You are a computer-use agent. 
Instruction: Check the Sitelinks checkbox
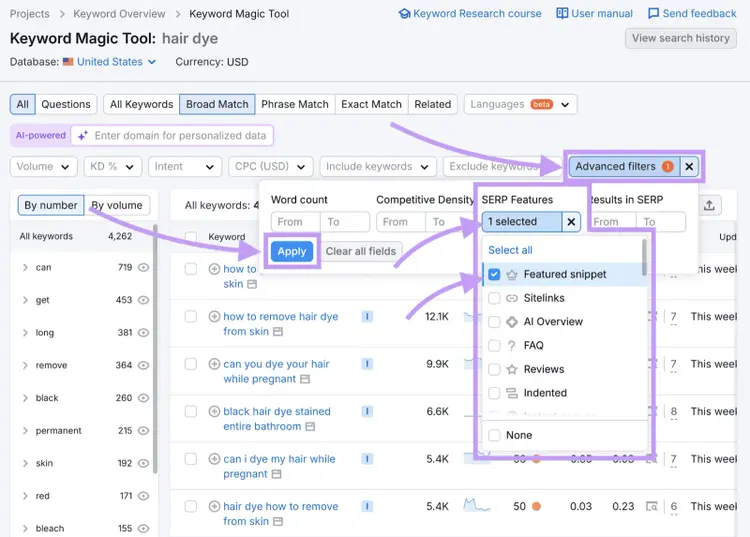pos(494,298)
